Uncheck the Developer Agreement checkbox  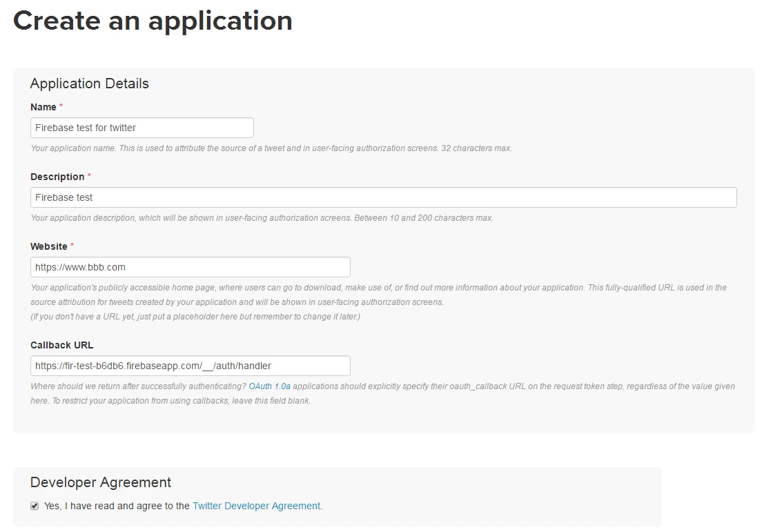35,506
